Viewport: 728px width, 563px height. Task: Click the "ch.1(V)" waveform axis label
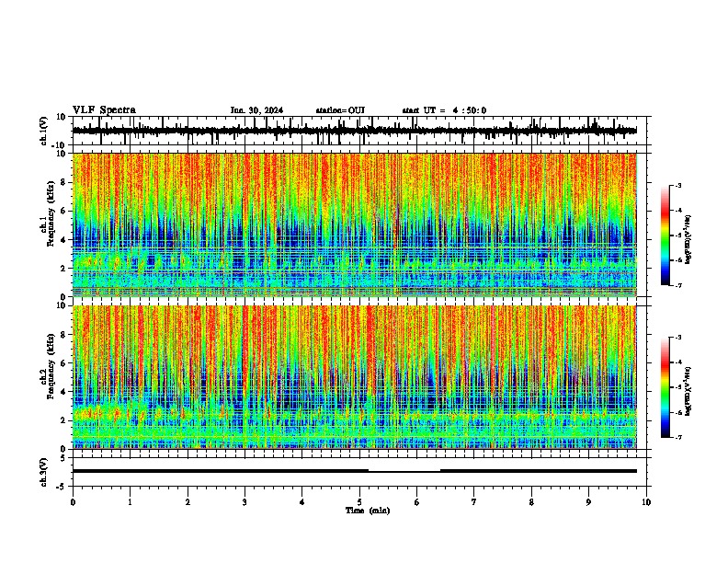point(44,131)
